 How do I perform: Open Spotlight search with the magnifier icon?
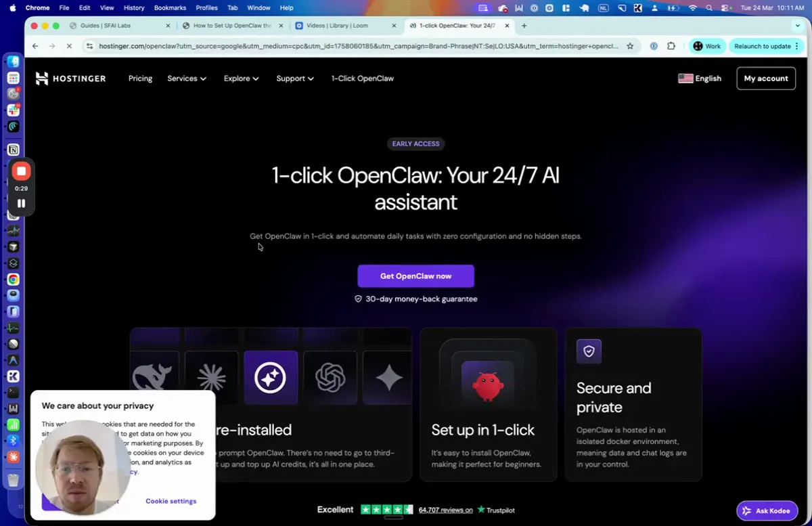pos(708,7)
